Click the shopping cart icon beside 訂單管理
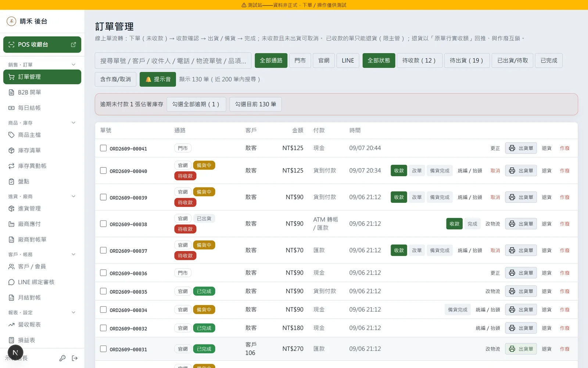Image resolution: width=588 pixels, height=368 pixels. pos(11,77)
